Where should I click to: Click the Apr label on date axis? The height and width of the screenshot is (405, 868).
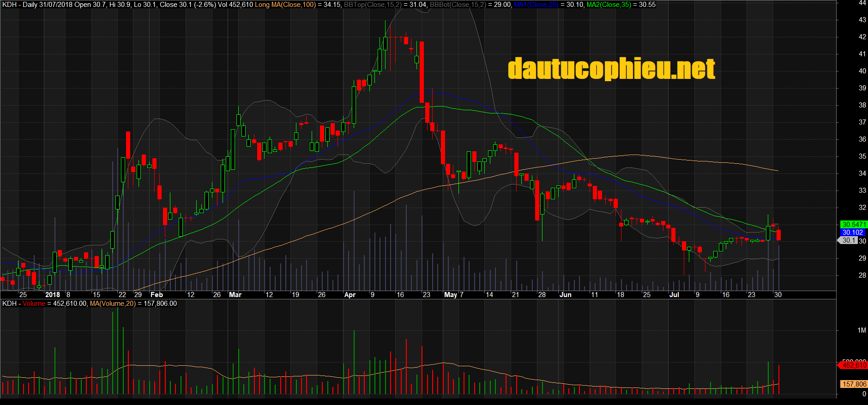[350, 295]
